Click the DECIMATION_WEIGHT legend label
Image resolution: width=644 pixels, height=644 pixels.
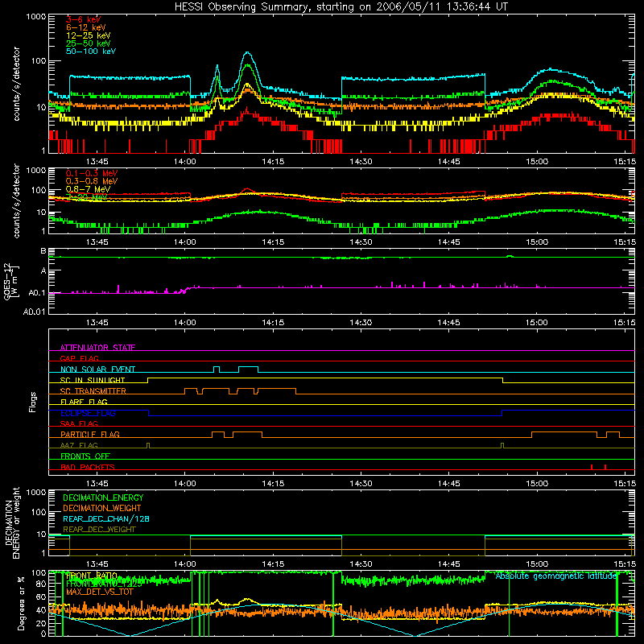[x=102, y=508]
